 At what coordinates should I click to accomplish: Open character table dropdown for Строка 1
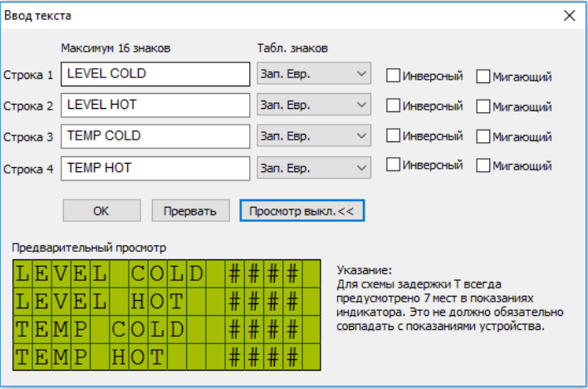coord(314,73)
